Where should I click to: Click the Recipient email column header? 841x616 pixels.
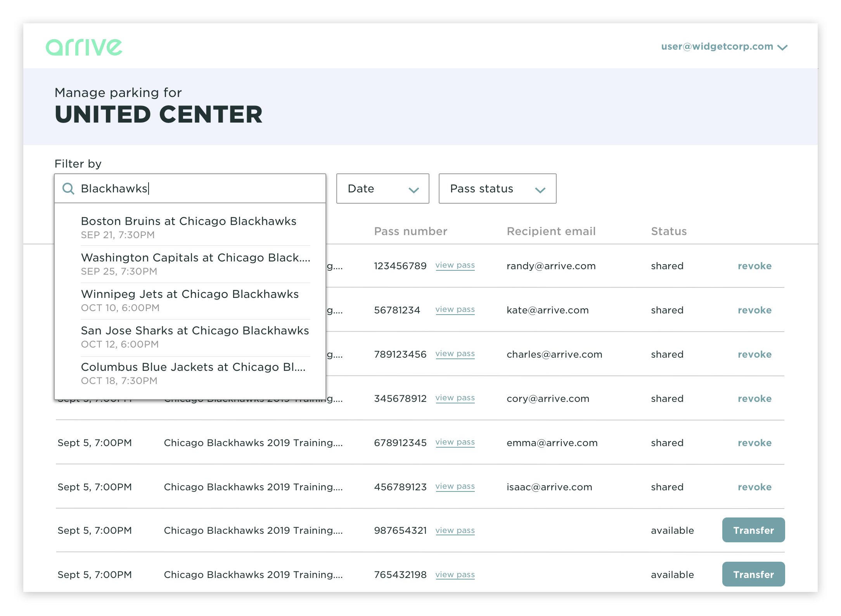tap(551, 232)
